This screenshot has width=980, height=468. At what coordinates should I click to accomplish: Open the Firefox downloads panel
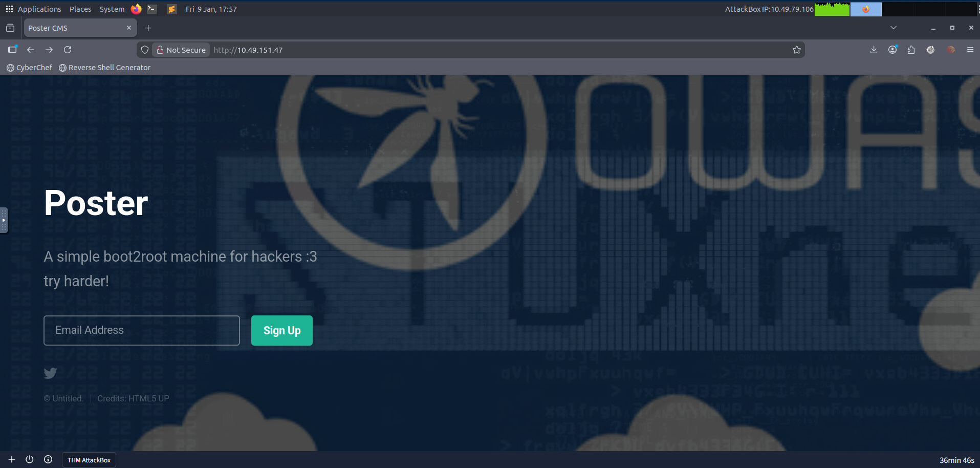click(x=874, y=50)
